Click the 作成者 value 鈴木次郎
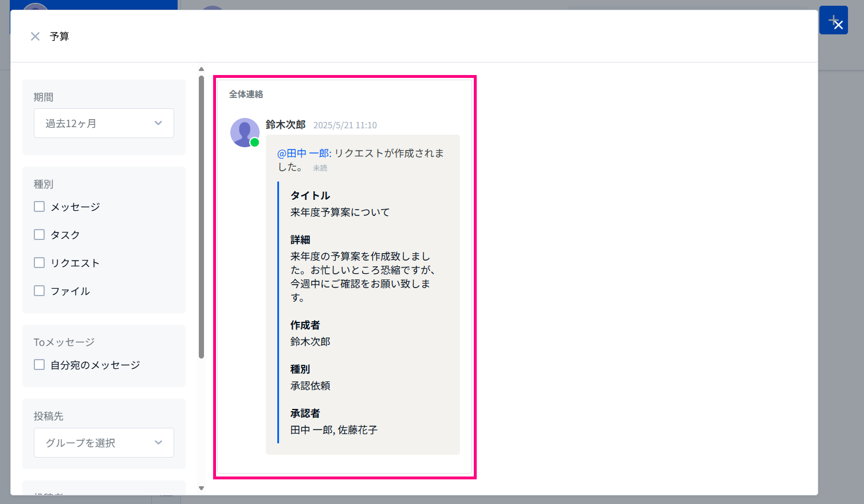 pos(310,342)
